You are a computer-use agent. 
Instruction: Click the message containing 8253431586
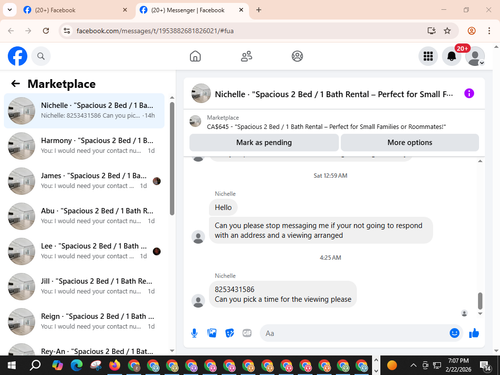(283, 294)
